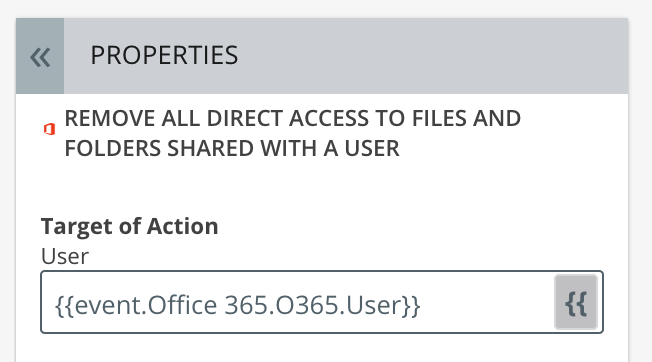This screenshot has height=362, width=652.
Task: Click the red Office 365 logo icon
Action: click(x=49, y=129)
